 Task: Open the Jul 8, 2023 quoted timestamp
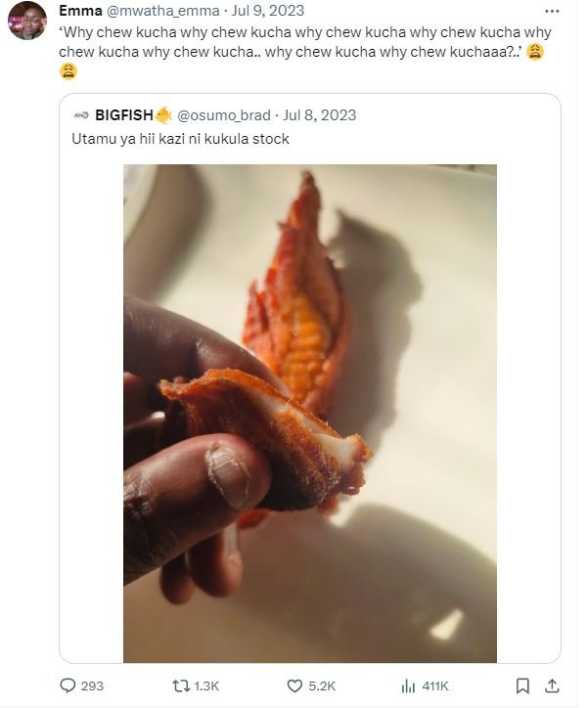[x=319, y=114]
